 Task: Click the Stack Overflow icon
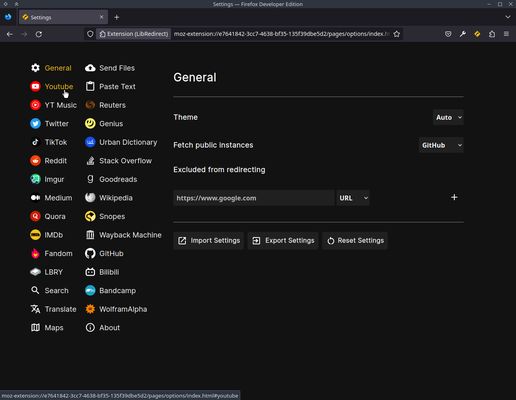click(x=90, y=161)
